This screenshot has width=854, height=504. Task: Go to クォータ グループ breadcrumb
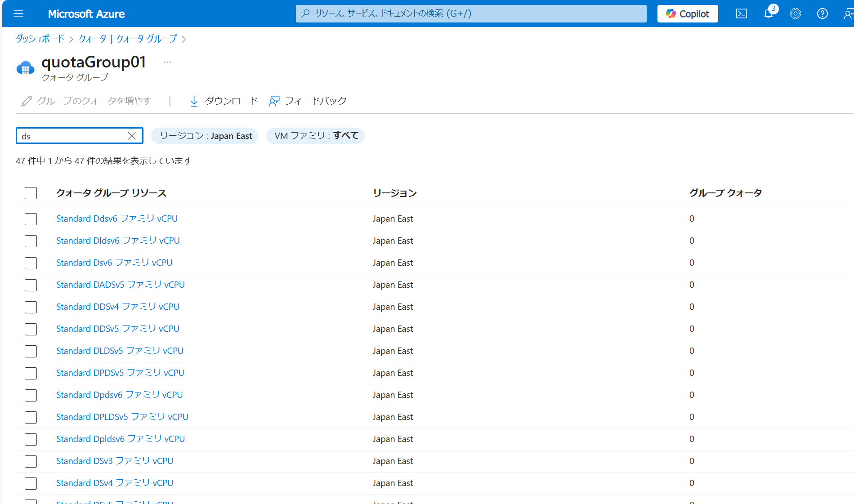click(147, 39)
